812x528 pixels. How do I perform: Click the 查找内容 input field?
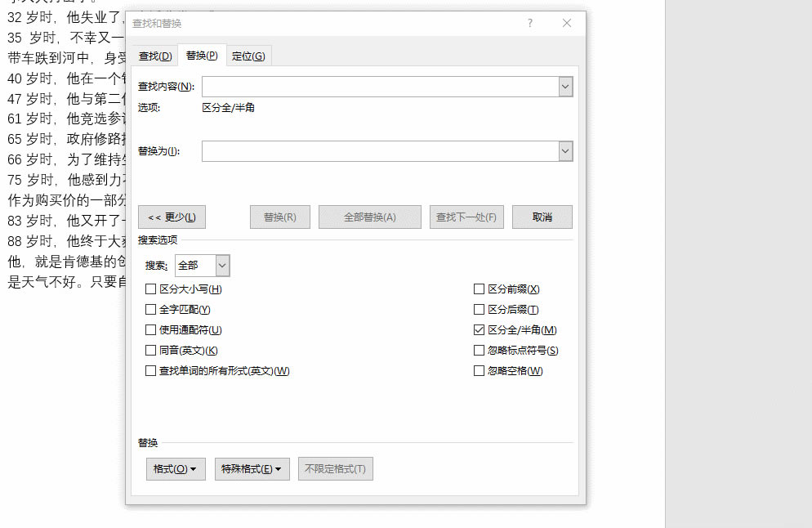[x=381, y=87]
